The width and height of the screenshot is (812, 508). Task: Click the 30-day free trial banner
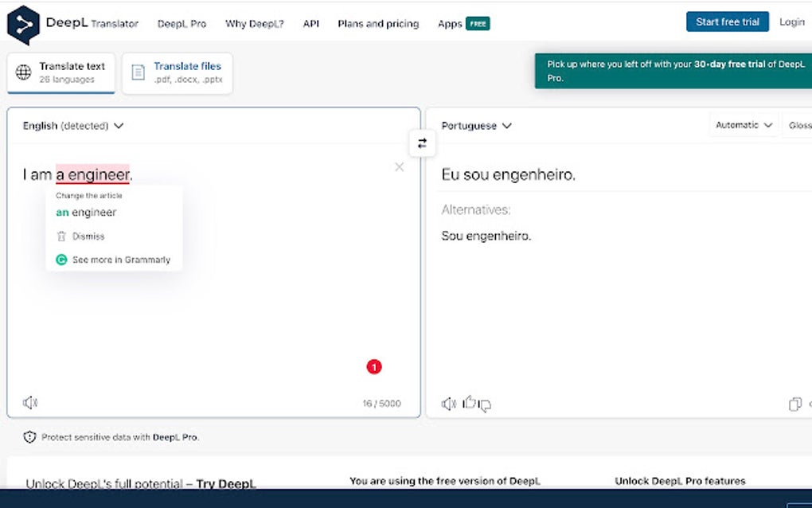click(x=673, y=71)
